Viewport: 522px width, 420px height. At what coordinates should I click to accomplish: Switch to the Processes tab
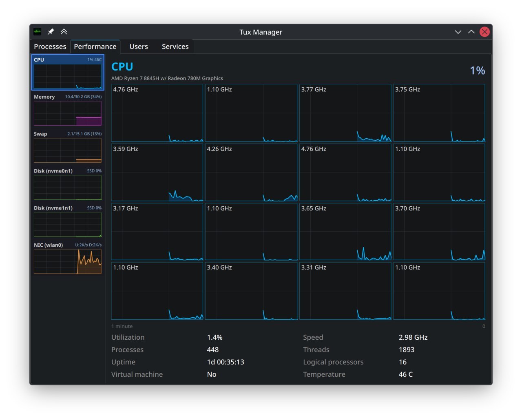tap(50, 46)
